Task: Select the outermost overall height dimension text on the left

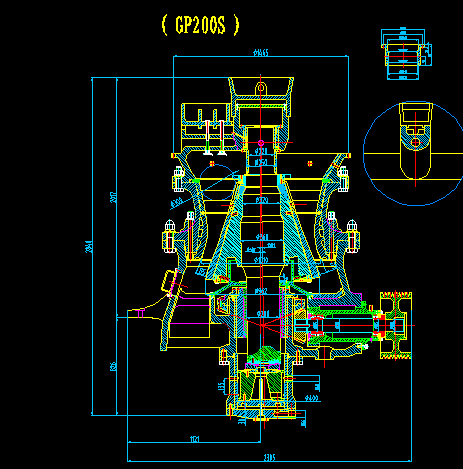Action: [88, 246]
